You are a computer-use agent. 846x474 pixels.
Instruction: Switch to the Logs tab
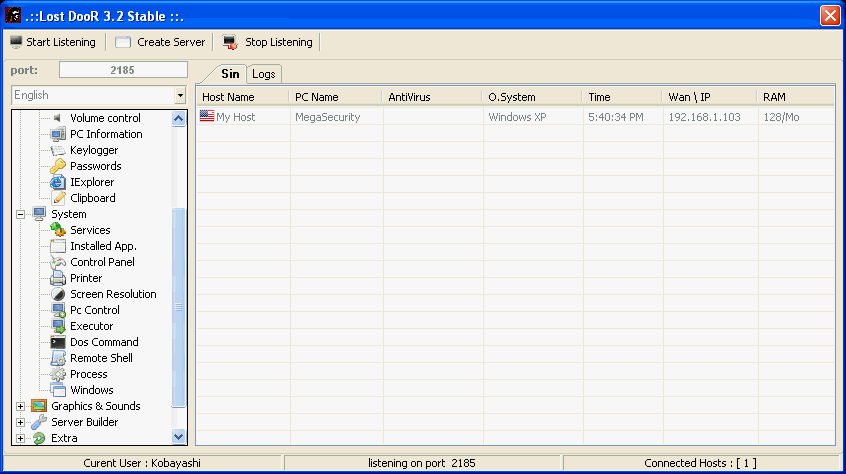tap(264, 74)
